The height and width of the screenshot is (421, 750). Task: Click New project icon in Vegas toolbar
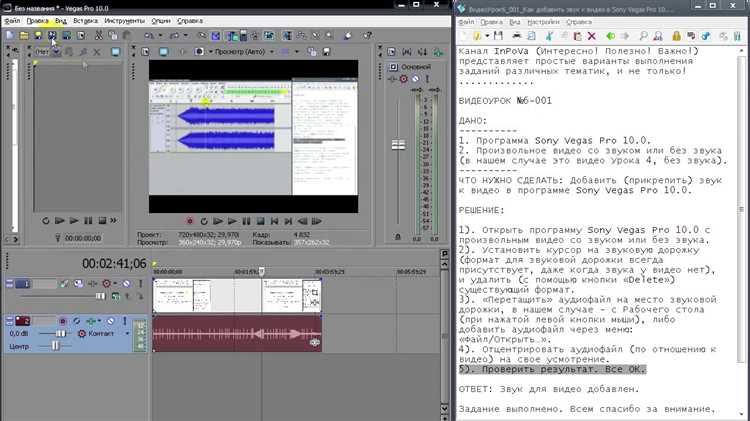point(10,35)
